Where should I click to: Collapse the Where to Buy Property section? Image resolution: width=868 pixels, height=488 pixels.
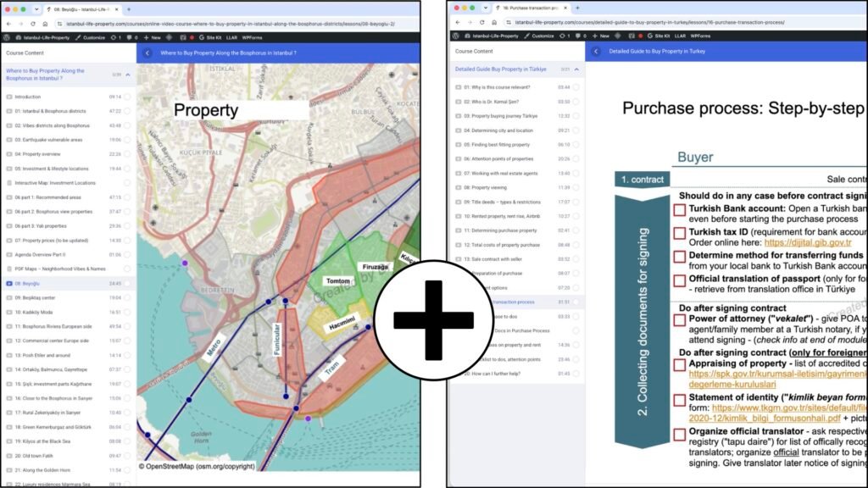pyautogui.click(x=128, y=75)
